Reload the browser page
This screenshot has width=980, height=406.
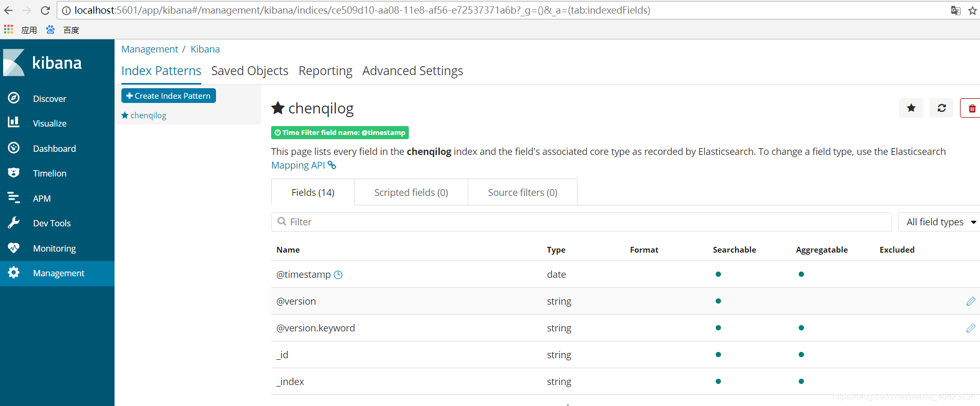coord(45,11)
